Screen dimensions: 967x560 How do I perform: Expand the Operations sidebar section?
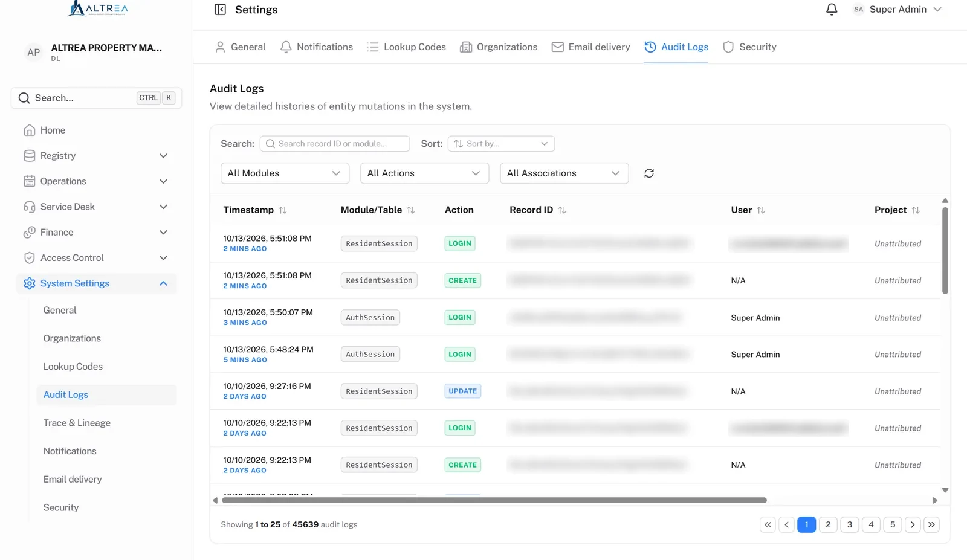click(x=97, y=181)
